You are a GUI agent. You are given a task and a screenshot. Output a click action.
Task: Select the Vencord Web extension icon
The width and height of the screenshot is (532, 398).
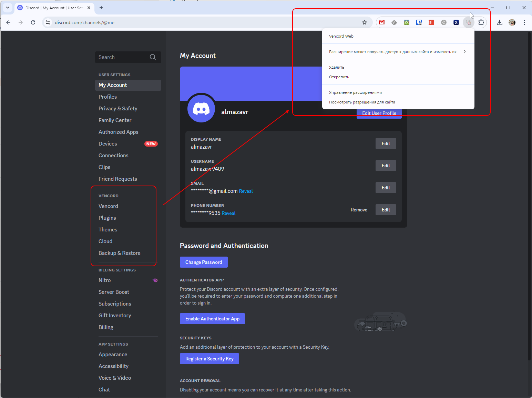coord(469,22)
